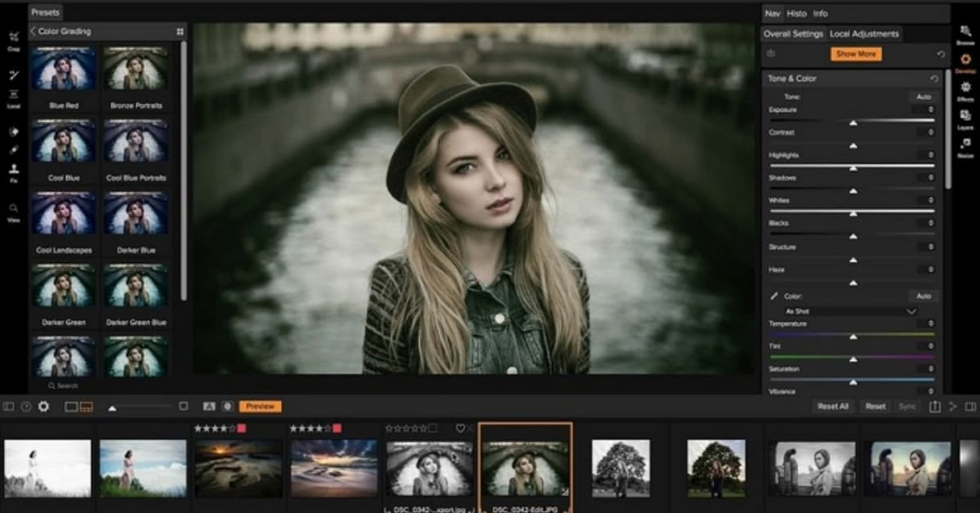Choose the paint bucket tool in left toolbar

14,132
